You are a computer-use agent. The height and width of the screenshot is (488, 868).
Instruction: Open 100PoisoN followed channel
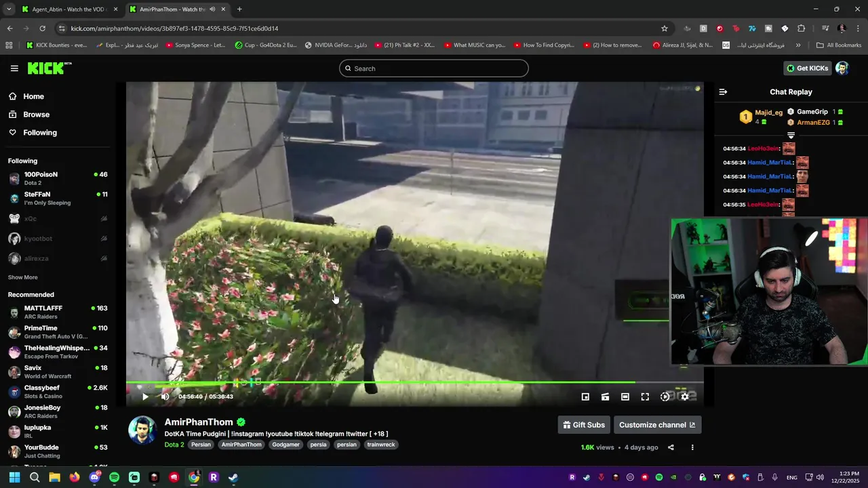[58, 178]
